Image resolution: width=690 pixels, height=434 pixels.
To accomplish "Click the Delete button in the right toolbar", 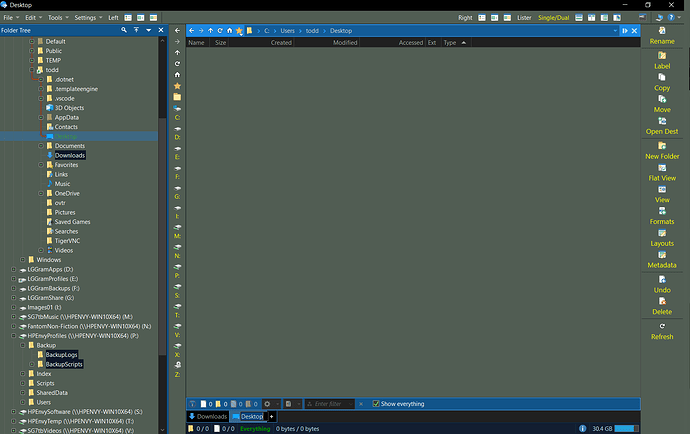I will [661, 306].
